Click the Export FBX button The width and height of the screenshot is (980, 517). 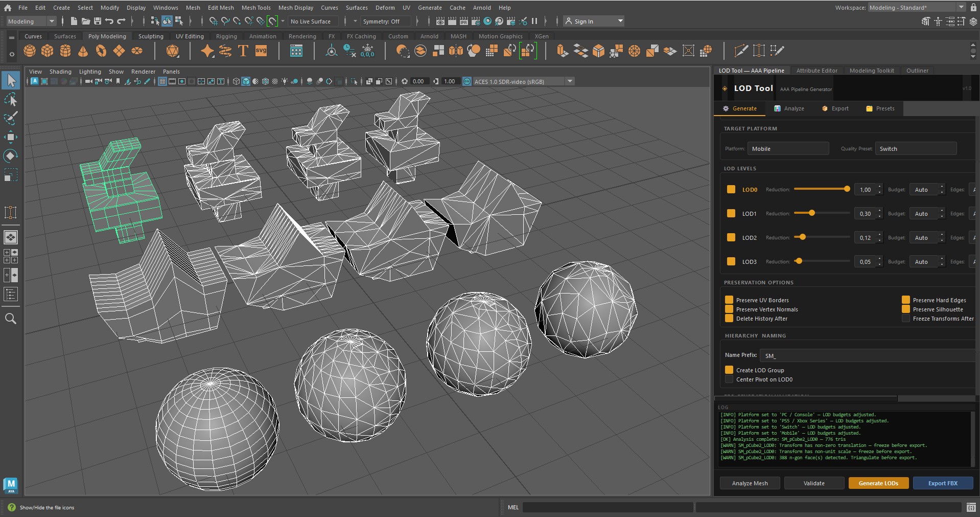pyautogui.click(x=943, y=483)
